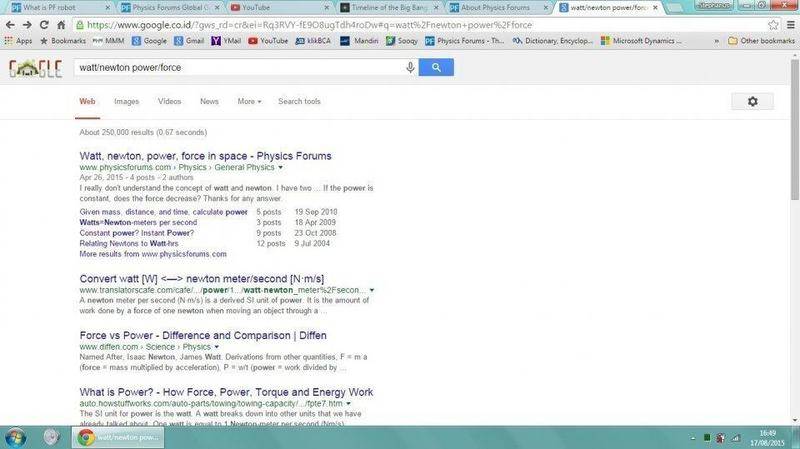Open Convert watt to newton meter/second result

click(x=202, y=279)
